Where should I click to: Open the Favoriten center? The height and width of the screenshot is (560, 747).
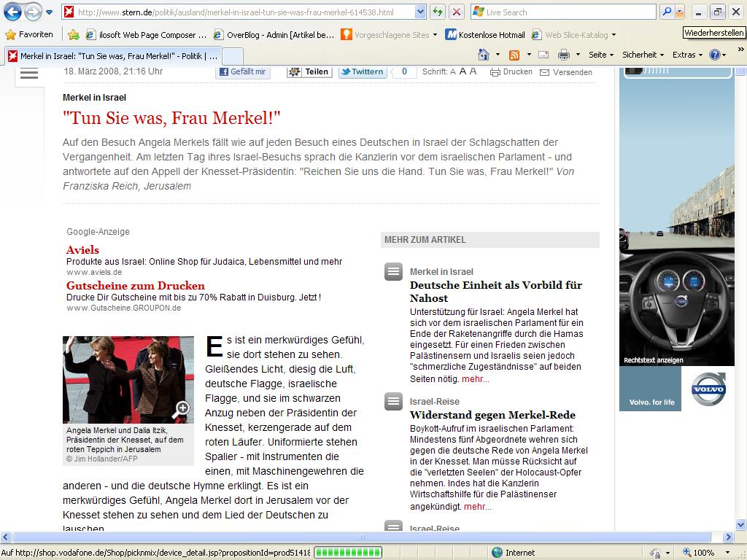(29, 34)
